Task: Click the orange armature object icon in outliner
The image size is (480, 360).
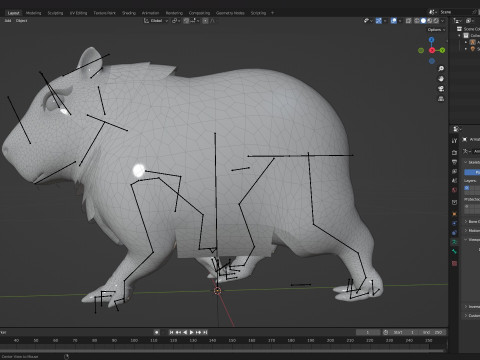Action: point(473,42)
